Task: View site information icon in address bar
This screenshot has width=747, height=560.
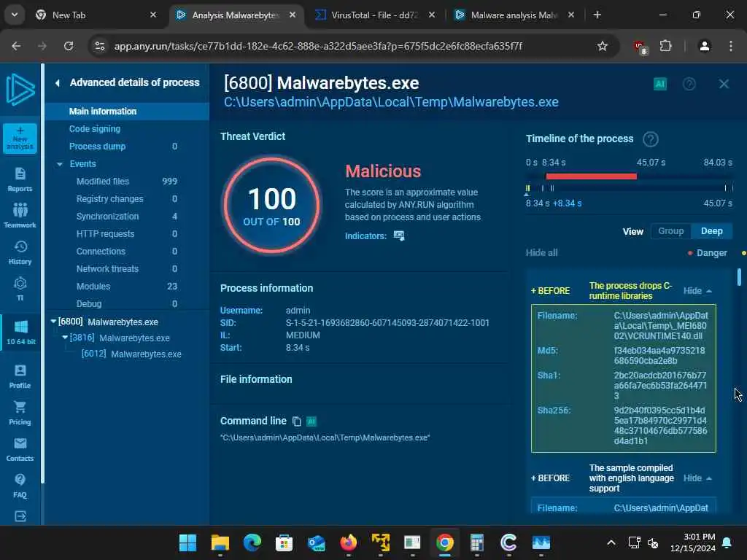Action: pos(99,46)
